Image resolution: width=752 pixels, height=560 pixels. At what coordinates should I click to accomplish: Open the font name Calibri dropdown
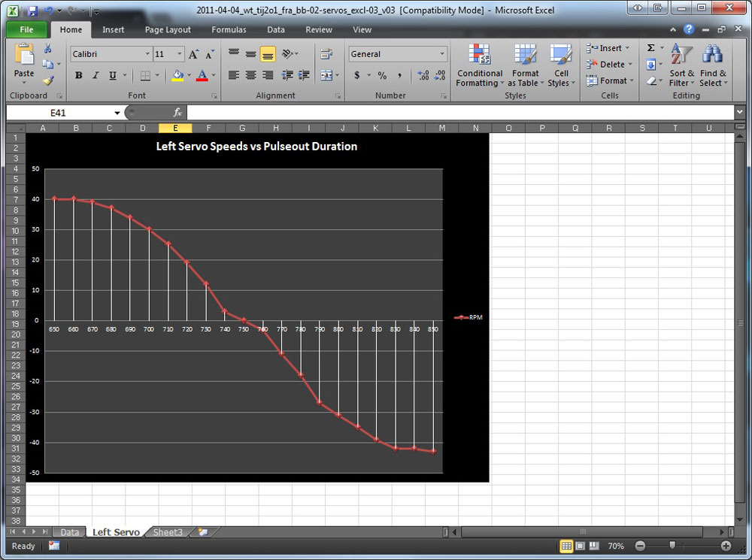(x=147, y=54)
